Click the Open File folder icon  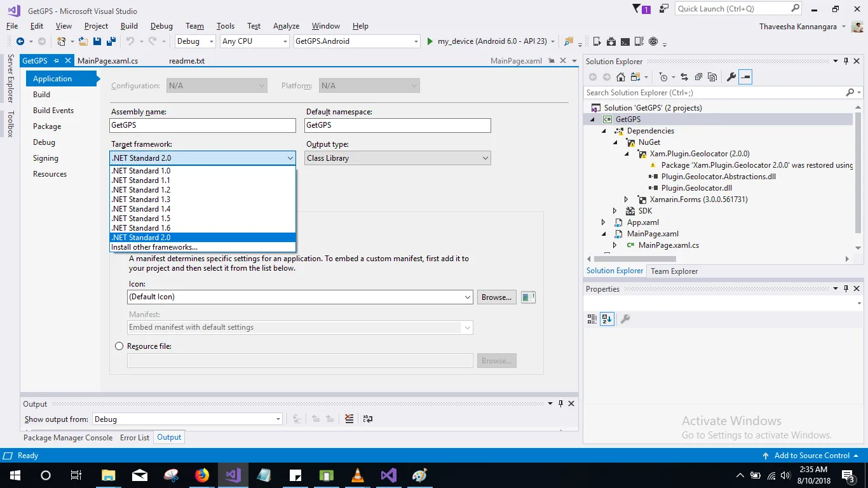pos(83,41)
